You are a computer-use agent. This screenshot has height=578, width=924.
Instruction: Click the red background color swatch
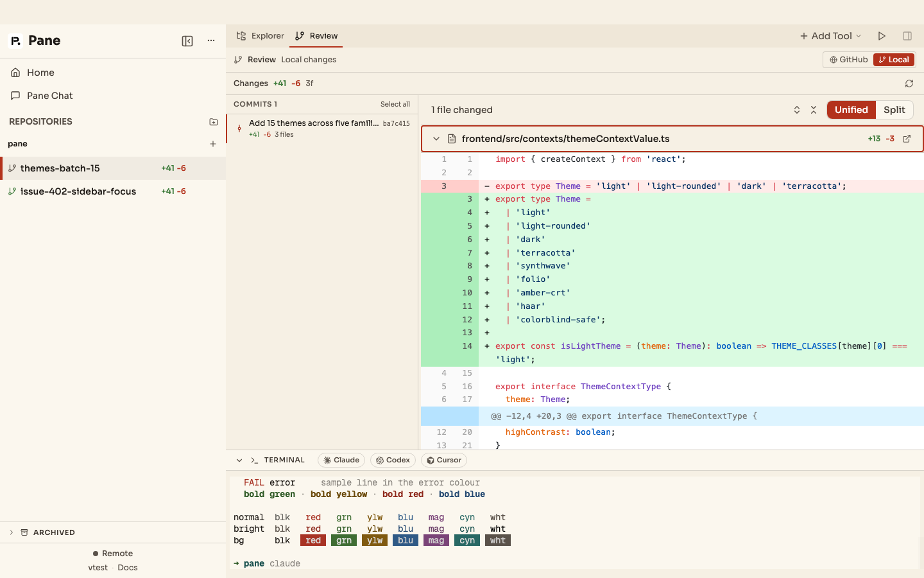pyautogui.click(x=313, y=541)
